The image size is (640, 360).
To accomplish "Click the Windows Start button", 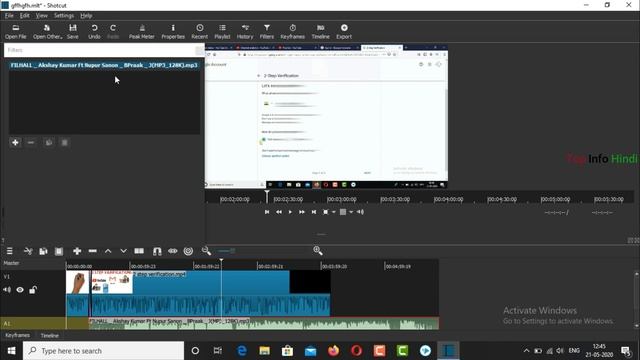I will (x=11, y=351).
